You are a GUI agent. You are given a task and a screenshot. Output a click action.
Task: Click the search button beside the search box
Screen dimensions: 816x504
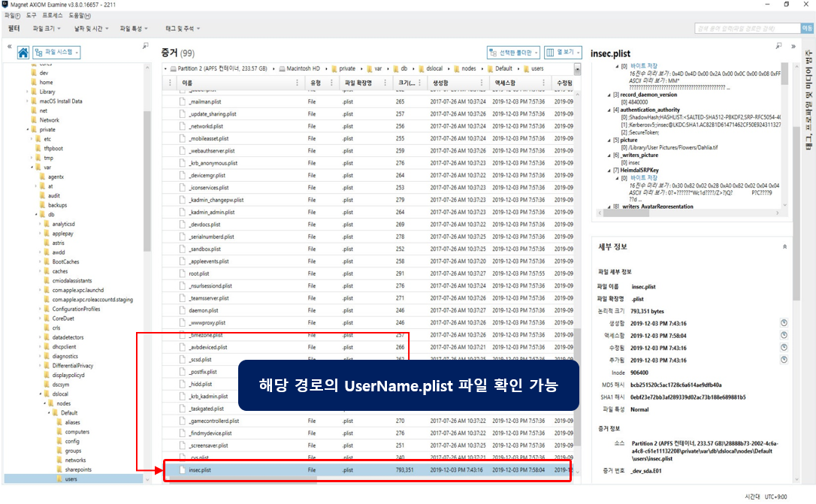coord(808,29)
